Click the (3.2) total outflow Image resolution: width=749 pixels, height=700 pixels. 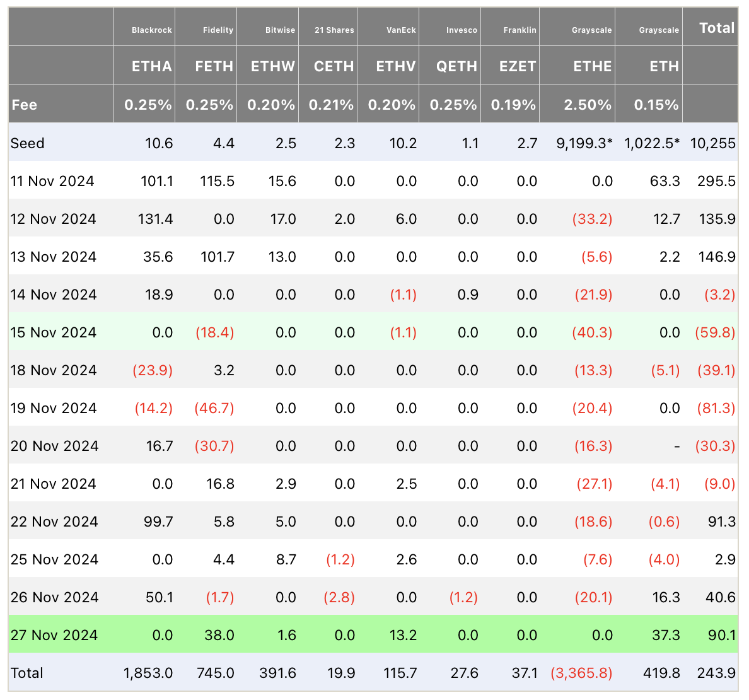719,295
